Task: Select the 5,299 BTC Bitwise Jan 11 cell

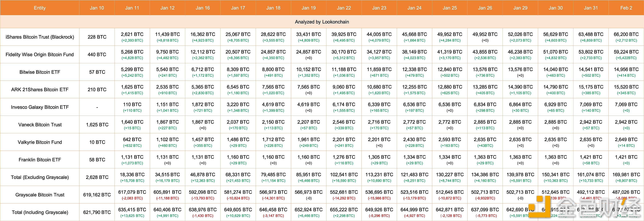Action: (132, 72)
